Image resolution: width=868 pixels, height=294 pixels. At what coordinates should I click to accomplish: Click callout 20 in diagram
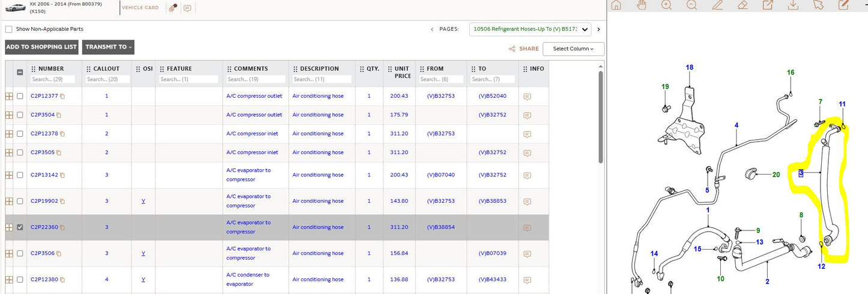[x=776, y=175]
